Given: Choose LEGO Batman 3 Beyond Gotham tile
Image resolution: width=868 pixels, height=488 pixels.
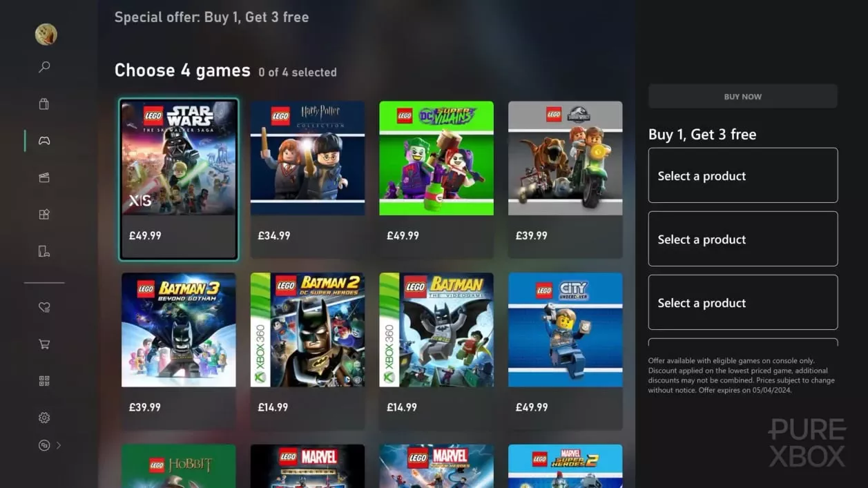Looking at the screenshot, I should pos(179,351).
